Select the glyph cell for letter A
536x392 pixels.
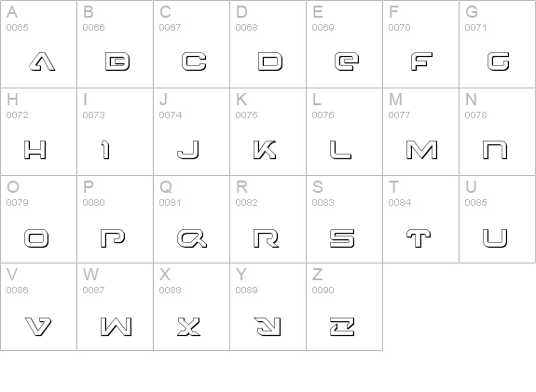click(x=38, y=44)
